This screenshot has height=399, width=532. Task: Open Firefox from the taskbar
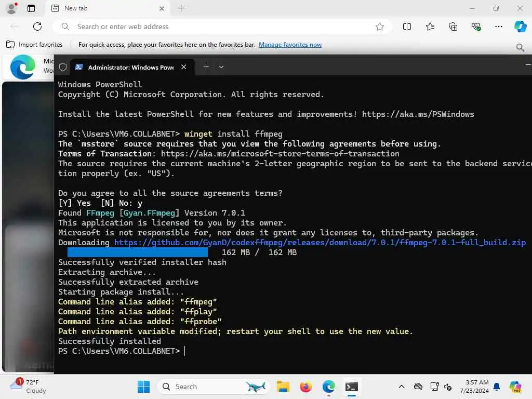pos(305,387)
